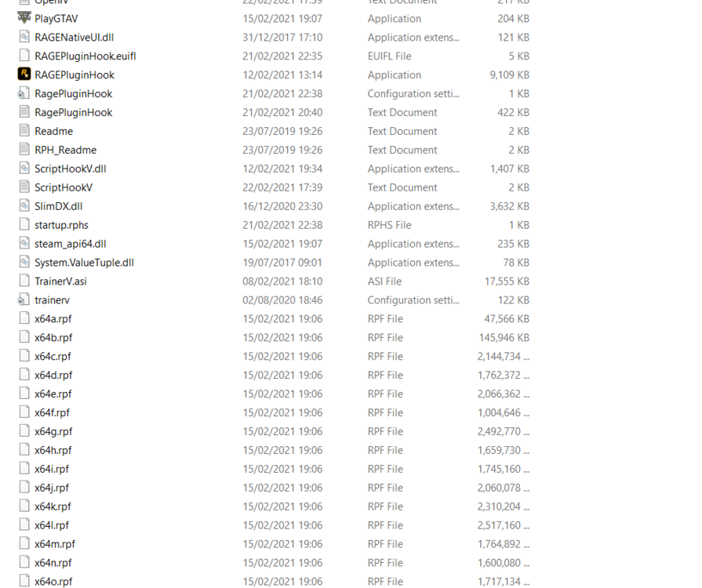This screenshot has height=588, width=702.
Task: Select the RAGENativeUI.dll file icon
Action: coord(24,37)
